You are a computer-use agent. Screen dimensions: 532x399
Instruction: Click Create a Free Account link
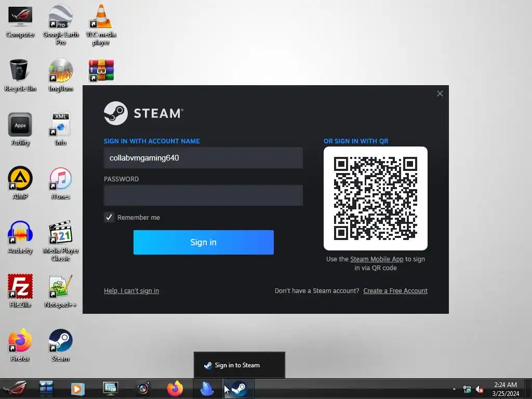click(x=395, y=291)
